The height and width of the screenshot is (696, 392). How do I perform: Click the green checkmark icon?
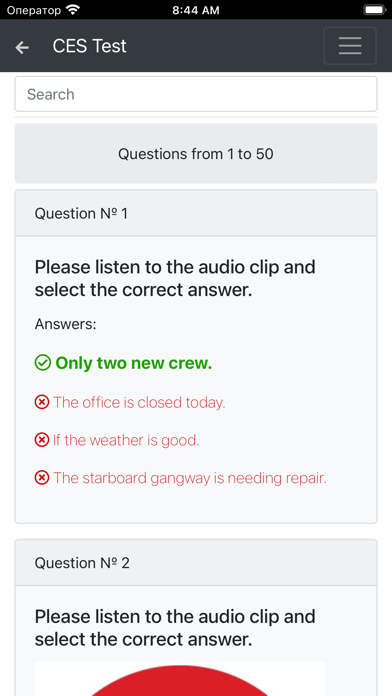[x=43, y=363]
